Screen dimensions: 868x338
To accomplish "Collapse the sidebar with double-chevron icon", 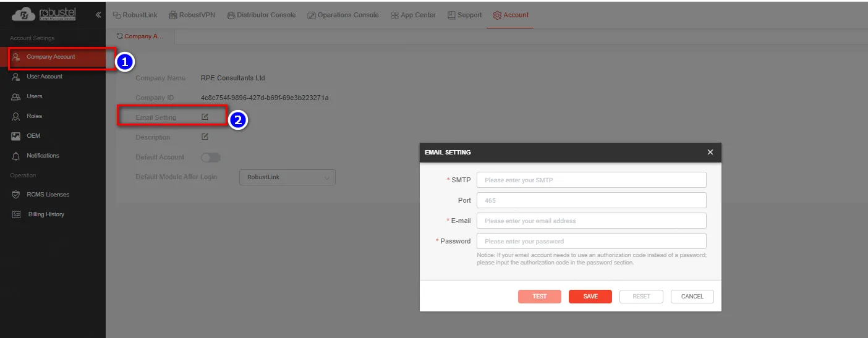I will 98,15.
